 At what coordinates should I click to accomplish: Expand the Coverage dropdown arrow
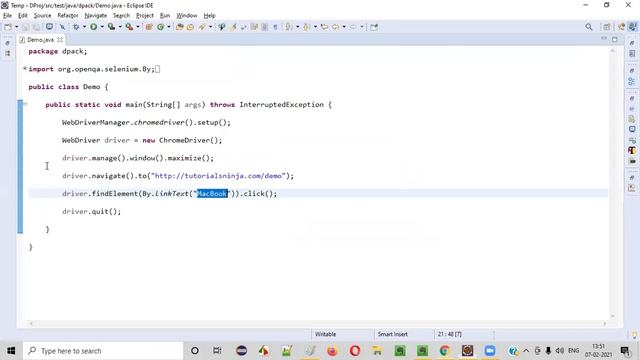[120, 27]
